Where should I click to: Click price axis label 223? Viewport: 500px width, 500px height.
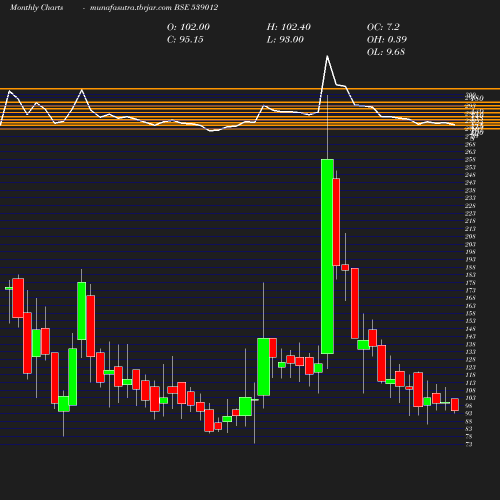tap(470, 213)
